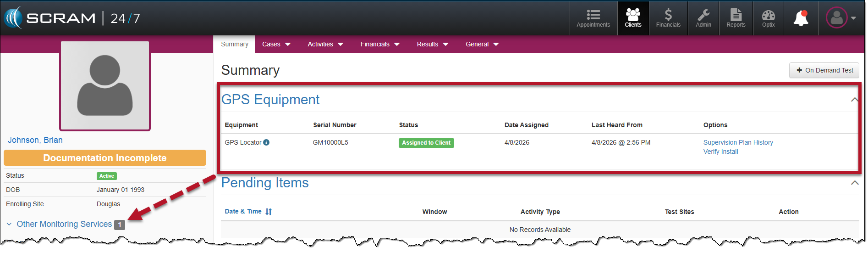Open the General menu
This screenshot has height=253, width=868.
pyautogui.click(x=482, y=45)
